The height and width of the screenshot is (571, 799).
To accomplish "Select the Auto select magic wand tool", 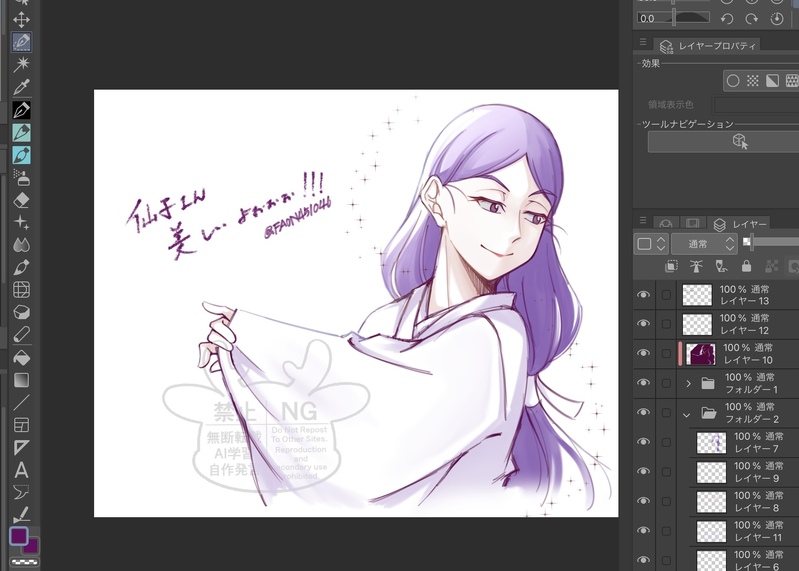I will click(21, 64).
